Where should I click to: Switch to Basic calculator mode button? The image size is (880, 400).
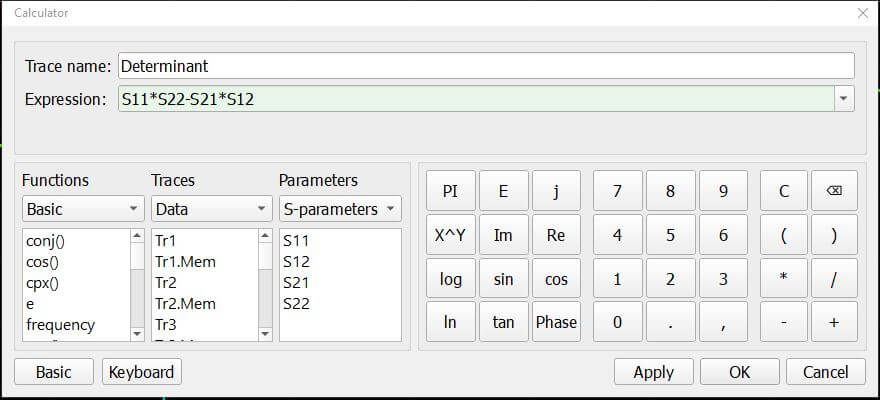pyautogui.click(x=54, y=372)
